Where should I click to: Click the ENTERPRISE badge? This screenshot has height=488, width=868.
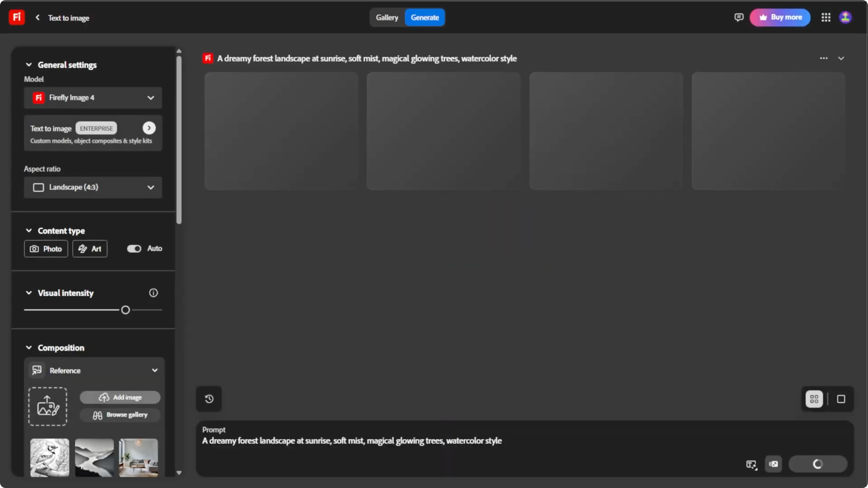(96, 128)
